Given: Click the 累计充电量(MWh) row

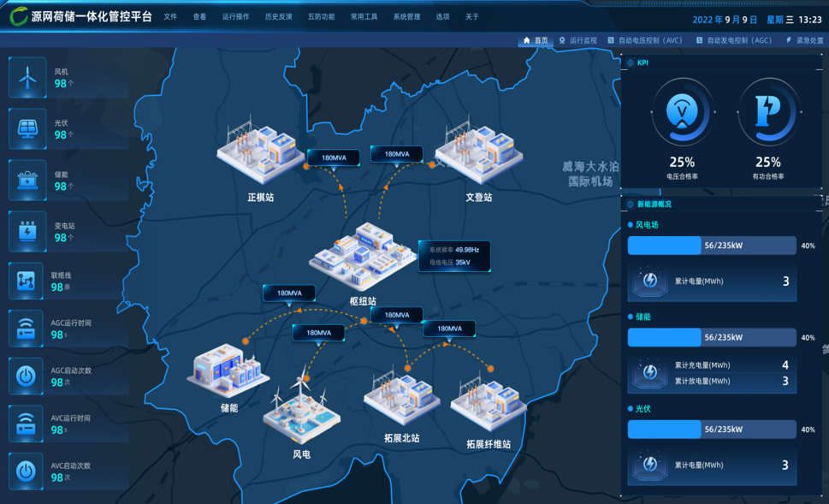Looking at the screenshot, I should tap(731, 365).
